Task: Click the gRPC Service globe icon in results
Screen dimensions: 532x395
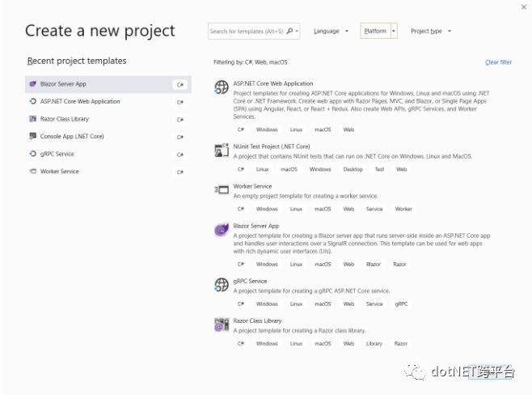Action: [222, 285]
